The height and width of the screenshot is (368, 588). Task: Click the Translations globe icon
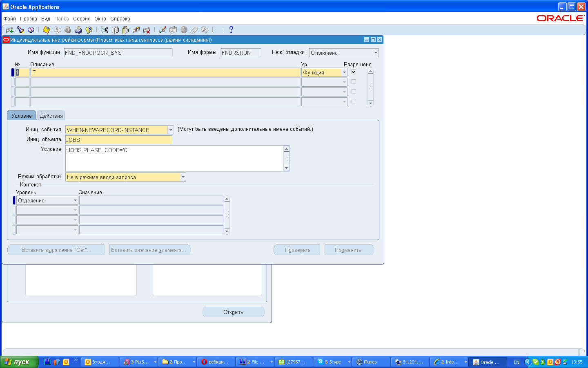point(184,30)
